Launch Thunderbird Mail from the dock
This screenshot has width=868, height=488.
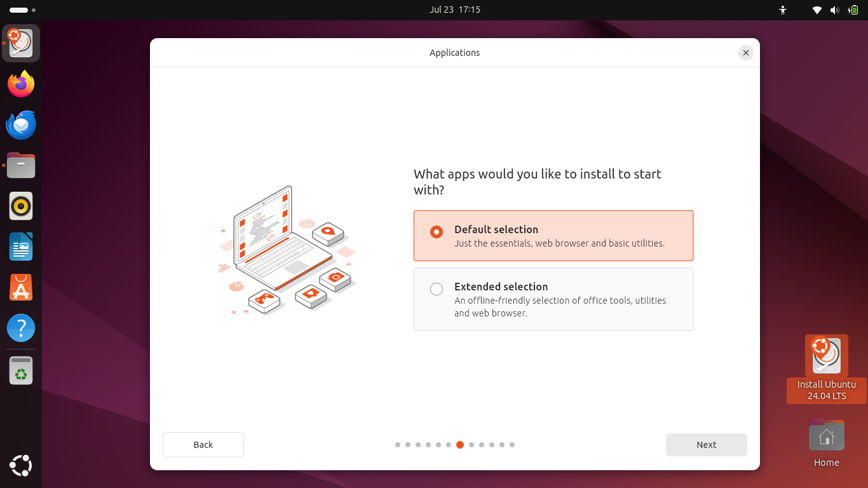click(x=21, y=125)
